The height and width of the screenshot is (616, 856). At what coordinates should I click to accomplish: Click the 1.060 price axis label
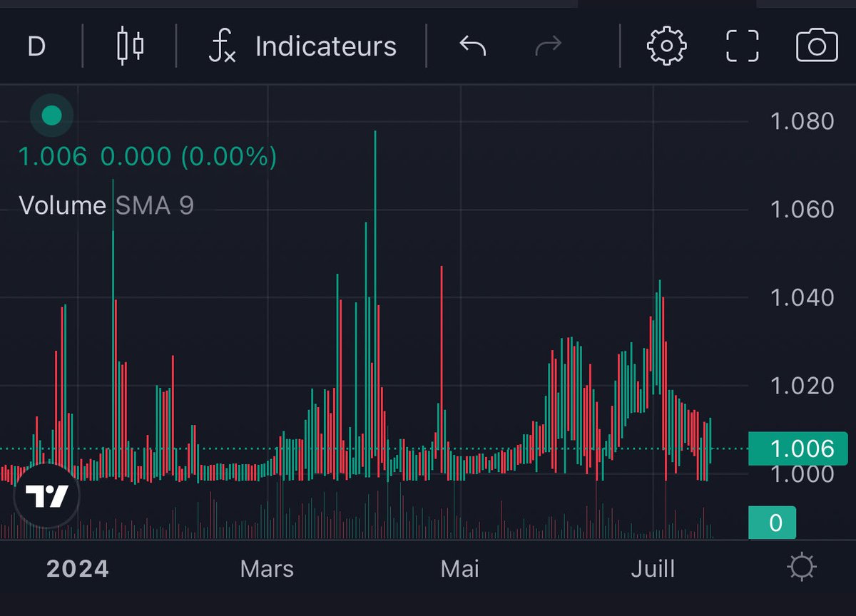(x=802, y=210)
